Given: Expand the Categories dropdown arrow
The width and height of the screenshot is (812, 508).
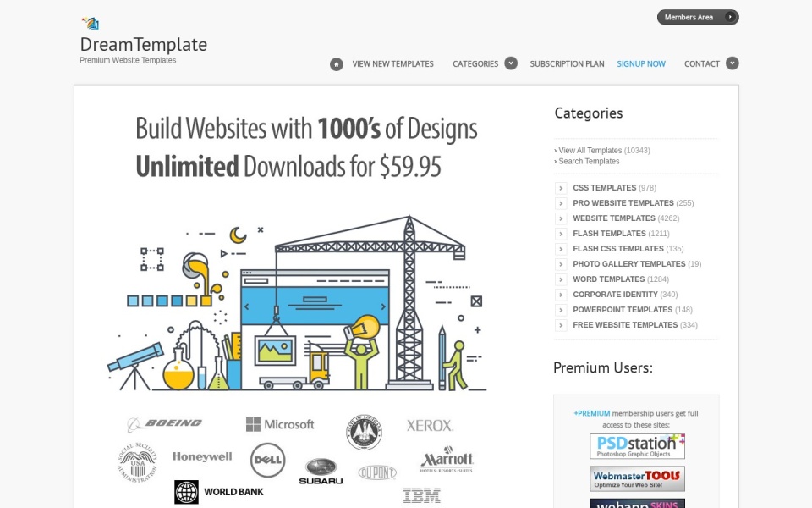Looking at the screenshot, I should [511, 63].
